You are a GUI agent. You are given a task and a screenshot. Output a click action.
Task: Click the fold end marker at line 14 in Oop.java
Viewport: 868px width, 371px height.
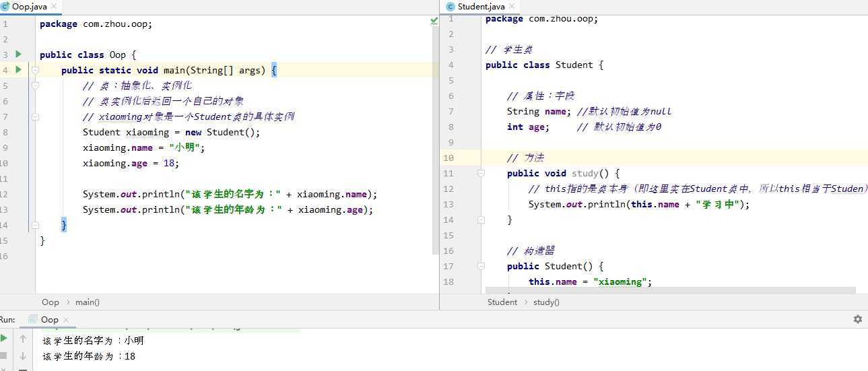[x=35, y=225]
